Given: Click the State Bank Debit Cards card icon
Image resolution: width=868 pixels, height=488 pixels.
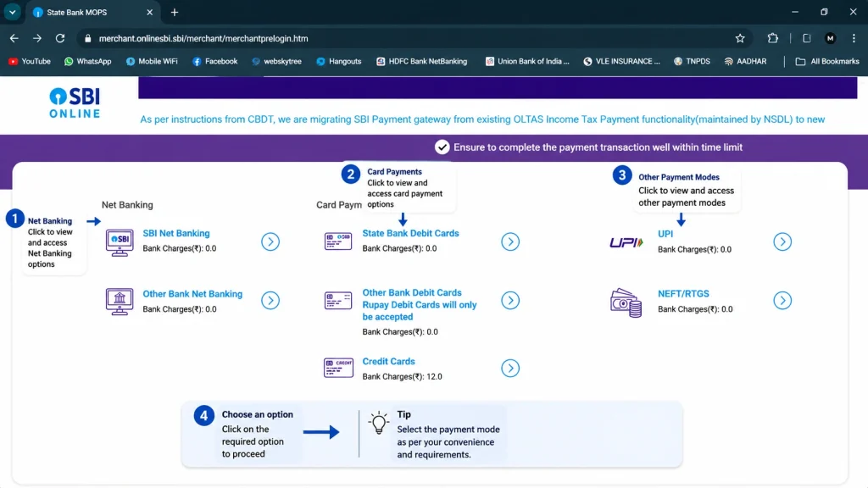Looking at the screenshot, I should pos(338,241).
